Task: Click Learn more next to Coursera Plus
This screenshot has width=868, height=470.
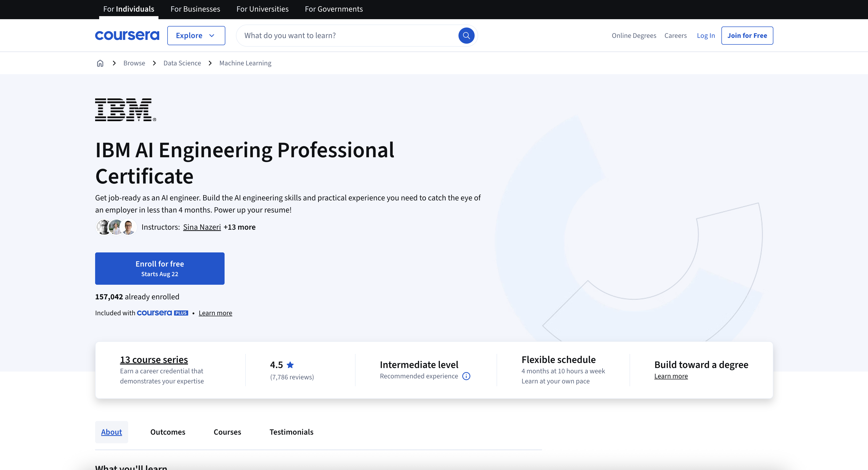Action: 215,313
